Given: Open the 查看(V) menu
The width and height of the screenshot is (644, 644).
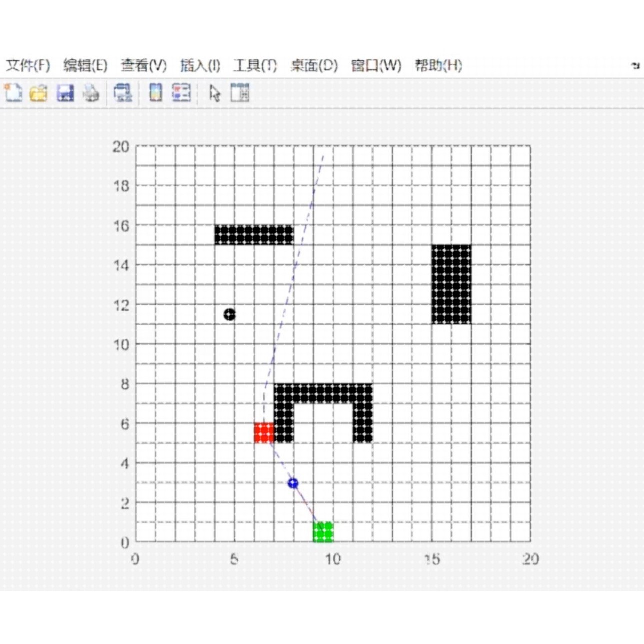Looking at the screenshot, I should pyautogui.click(x=144, y=65).
